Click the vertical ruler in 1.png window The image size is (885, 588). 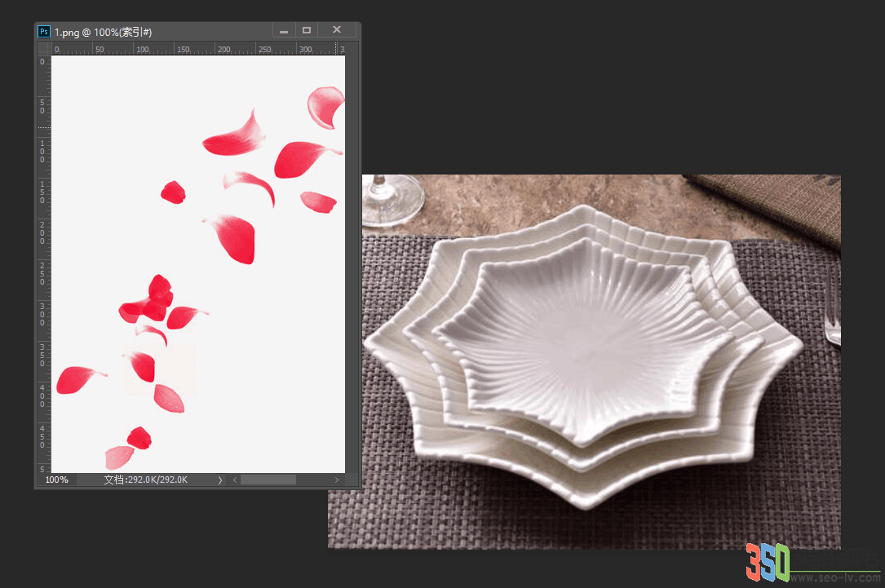click(x=44, y=264)
